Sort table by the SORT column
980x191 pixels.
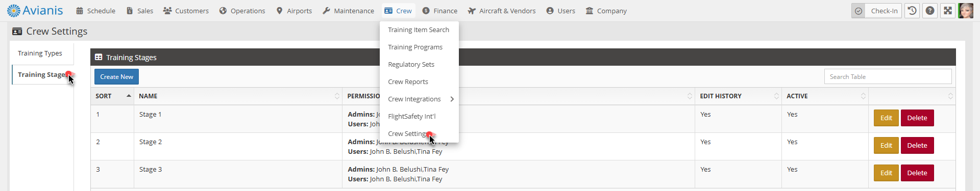coord(113,96)
